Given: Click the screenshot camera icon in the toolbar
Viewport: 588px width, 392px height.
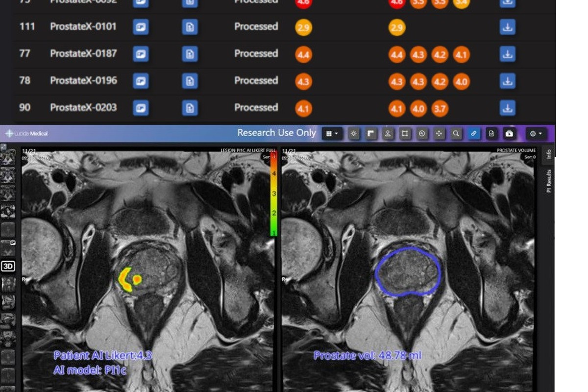Looking at the screenshot, I should pos(508,132).
